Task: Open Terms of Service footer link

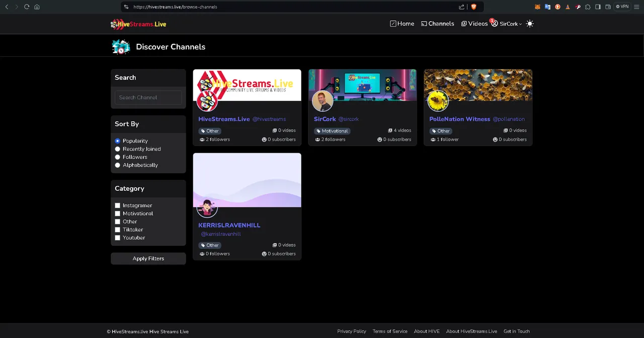Action: 390,331
